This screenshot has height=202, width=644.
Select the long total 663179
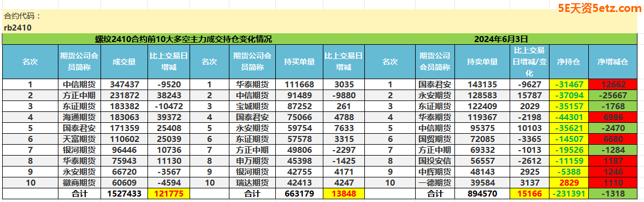[299, 193]
